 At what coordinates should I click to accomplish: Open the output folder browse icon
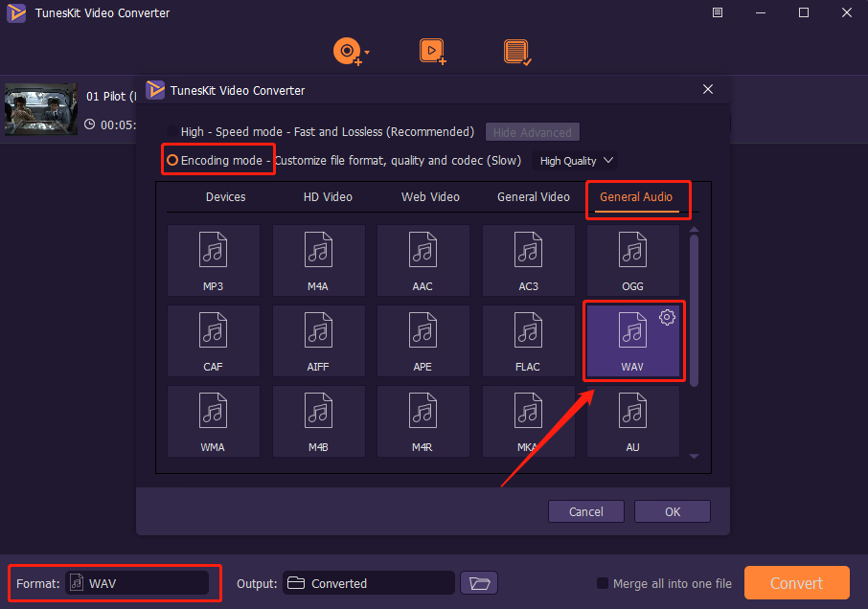click(x=479, y=583)
